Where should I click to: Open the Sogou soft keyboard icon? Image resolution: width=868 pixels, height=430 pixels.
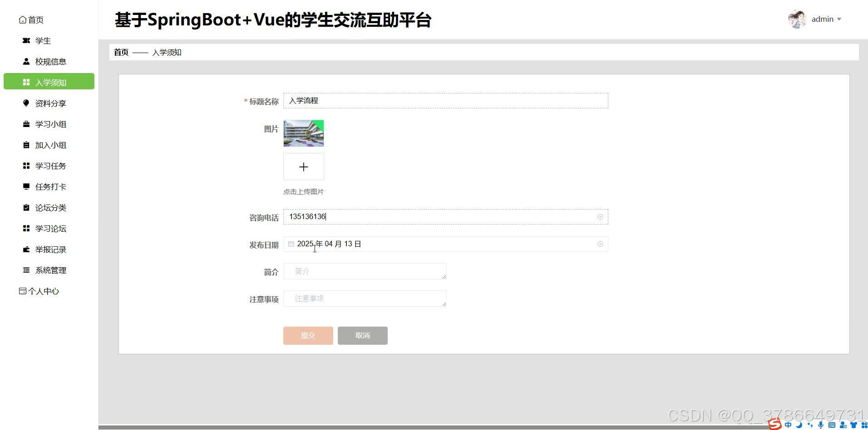pyautogui.click(x=832, y=425)
